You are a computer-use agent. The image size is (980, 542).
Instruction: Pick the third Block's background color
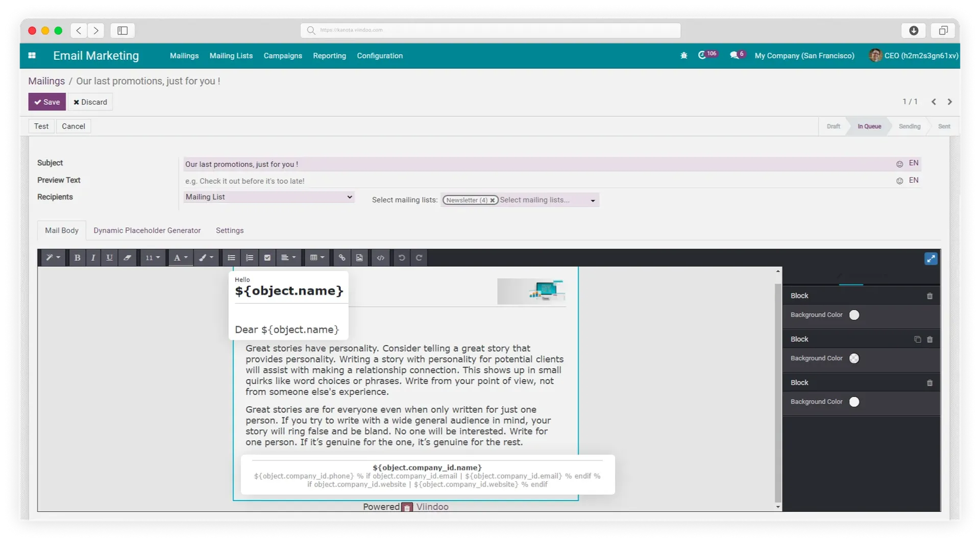tap(854, 402)
